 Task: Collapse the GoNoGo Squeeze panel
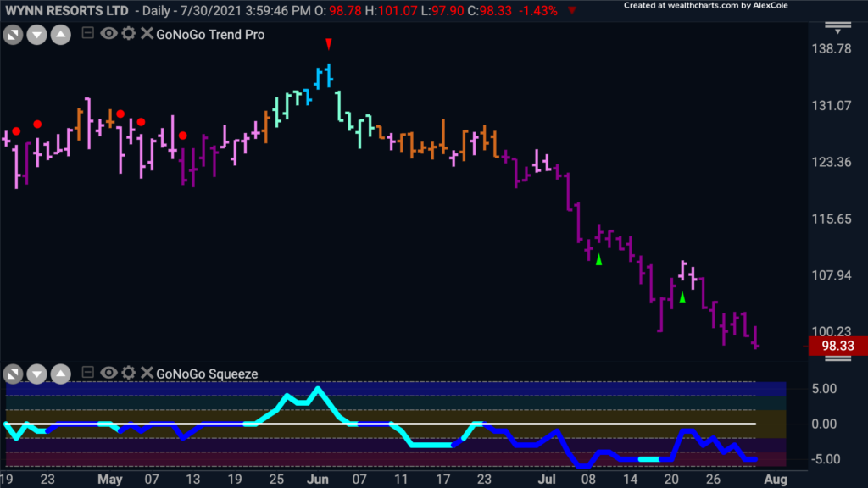tap(87, 373)
